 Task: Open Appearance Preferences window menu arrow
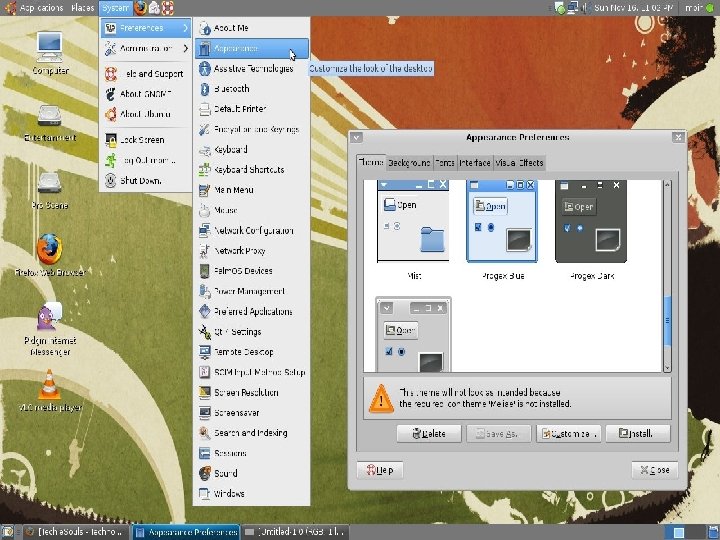point(356,137)
